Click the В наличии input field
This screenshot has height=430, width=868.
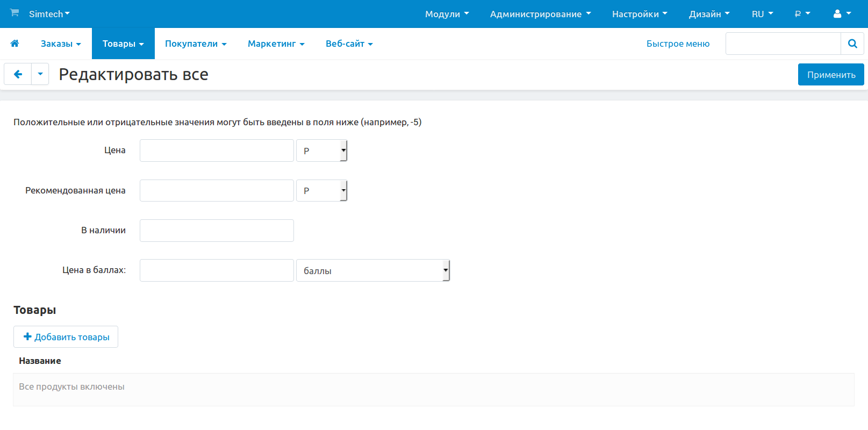(217, 231)
